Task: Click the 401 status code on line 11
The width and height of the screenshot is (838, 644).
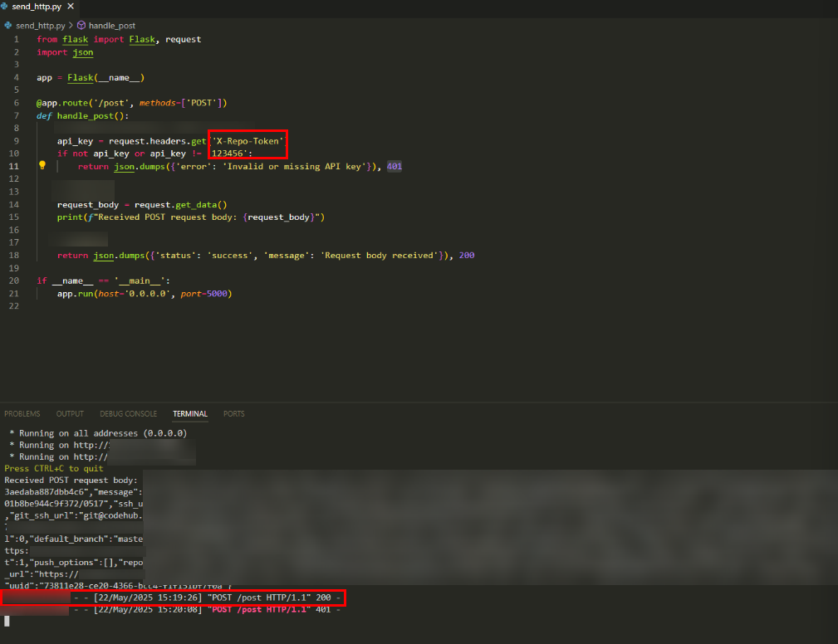Action: 394,167
